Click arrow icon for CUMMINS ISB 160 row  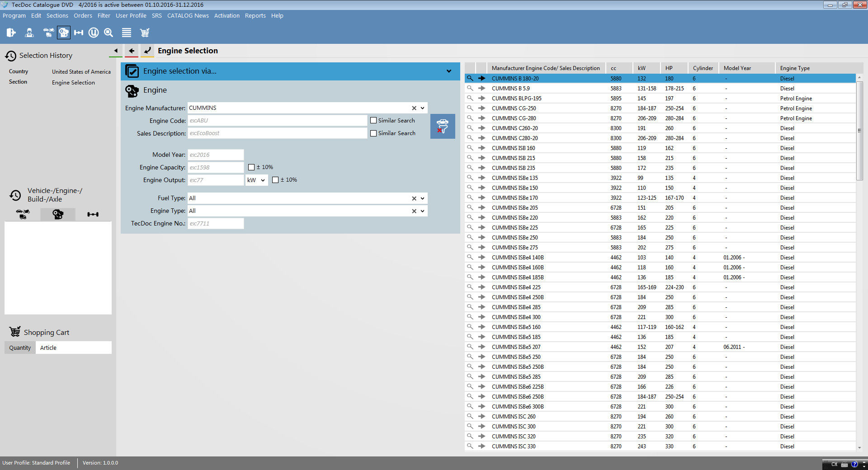coord(482,148)
